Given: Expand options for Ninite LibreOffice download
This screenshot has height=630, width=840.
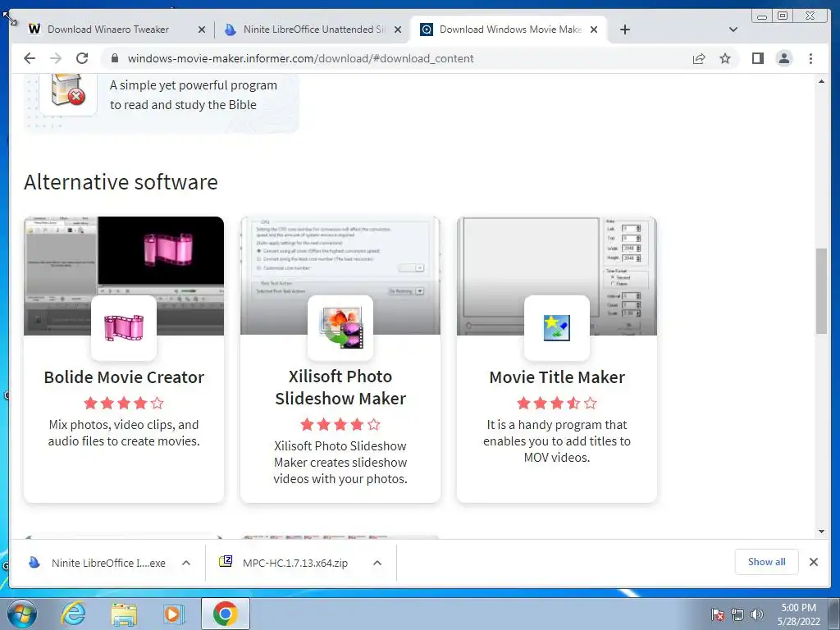Looking at the screenshot, I should coord(186,563).
